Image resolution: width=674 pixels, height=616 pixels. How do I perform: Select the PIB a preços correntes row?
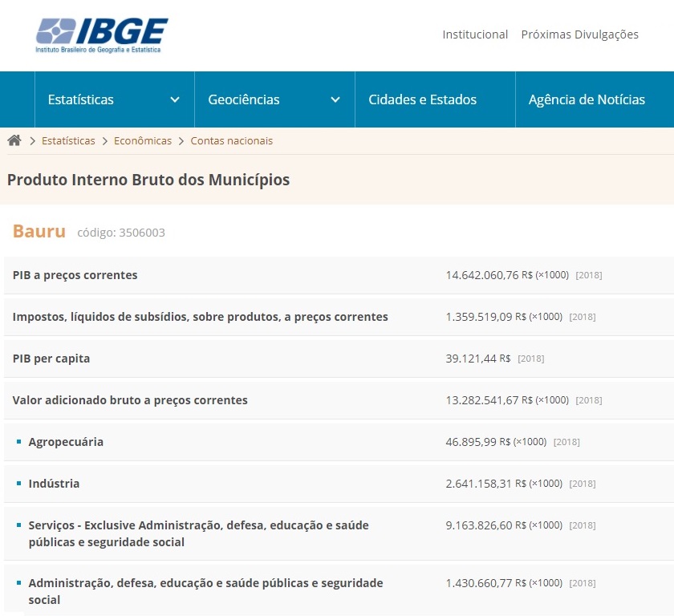click(x=75, y=275)
